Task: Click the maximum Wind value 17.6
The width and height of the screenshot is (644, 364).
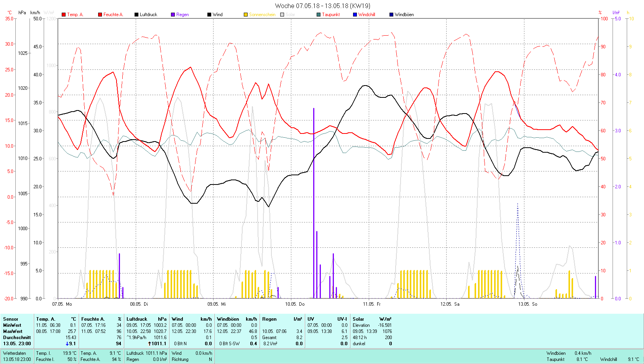Action: click(x=207, y=331)
